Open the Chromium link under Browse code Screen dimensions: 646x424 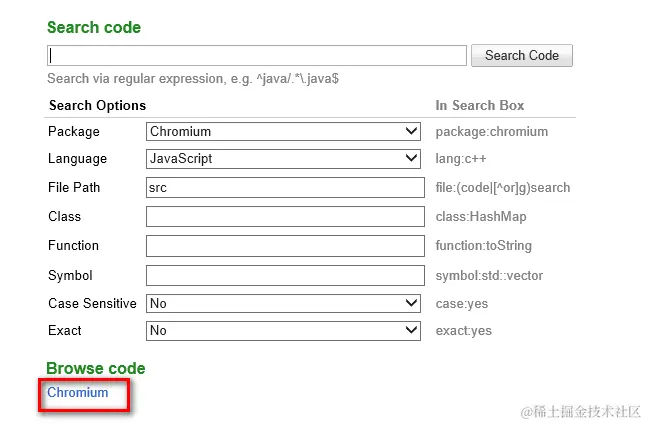point(77,392)
